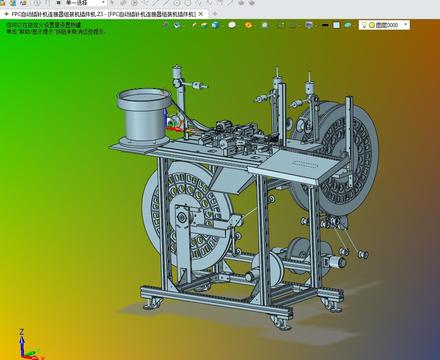Select the FPC自动插针机 document tab
Screen dimensions: 440x360
coord(103,14)
